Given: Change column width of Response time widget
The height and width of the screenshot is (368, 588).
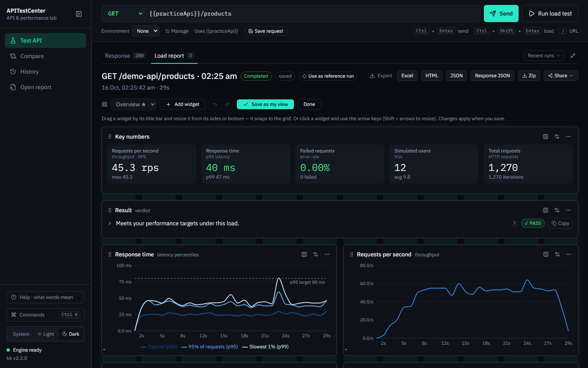Looking at the screenshot, I should click(304, 254).
